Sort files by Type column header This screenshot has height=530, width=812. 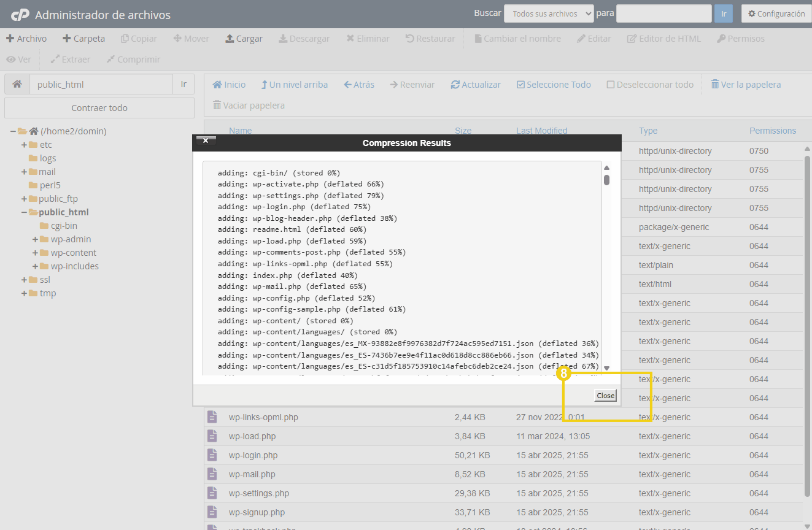(x=648, y=131)
